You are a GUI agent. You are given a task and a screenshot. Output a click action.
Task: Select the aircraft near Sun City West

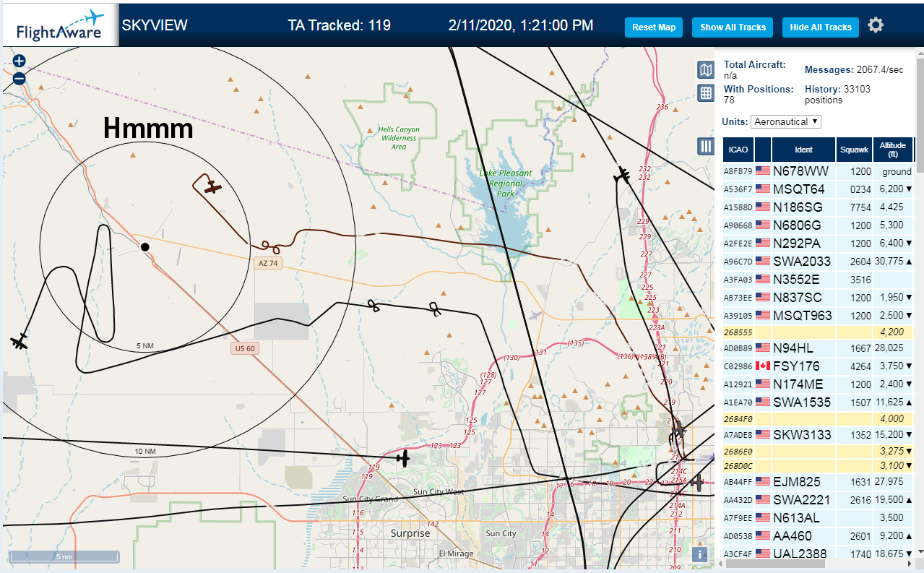[403, 458]
